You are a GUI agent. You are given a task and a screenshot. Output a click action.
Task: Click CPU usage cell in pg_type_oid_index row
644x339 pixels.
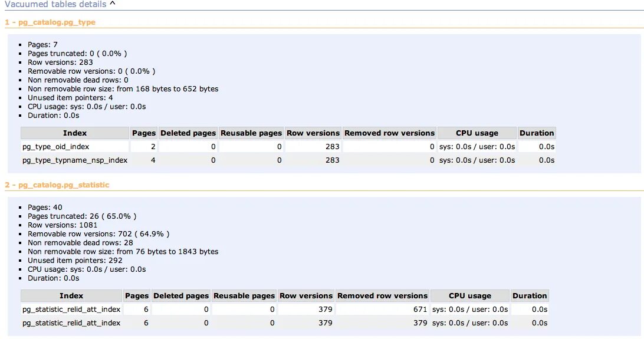tap(477, 147)
